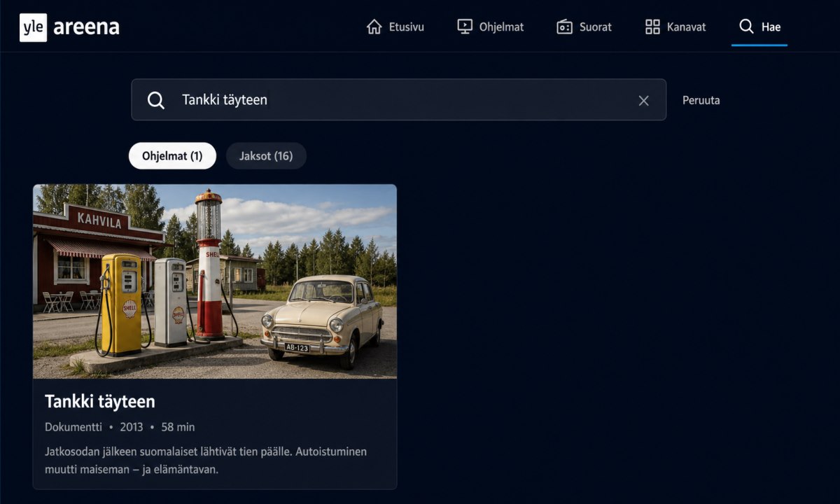Click the Suorat radio icon
This screenshot has width=840, height=504.
coord(564,27)
